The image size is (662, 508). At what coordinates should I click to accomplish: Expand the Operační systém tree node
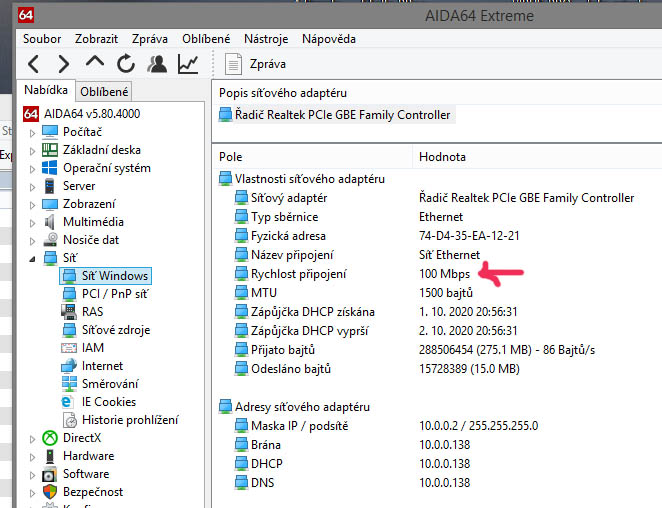point(33,169)
